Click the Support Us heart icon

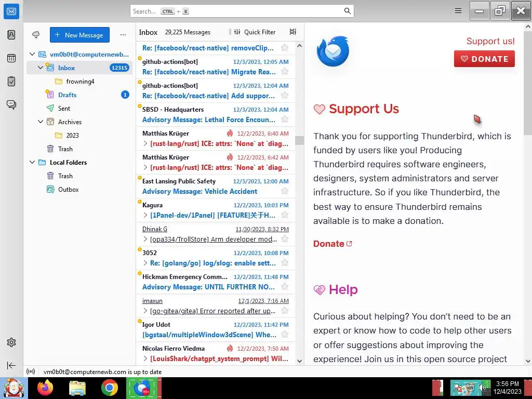(x=320, y=109)
